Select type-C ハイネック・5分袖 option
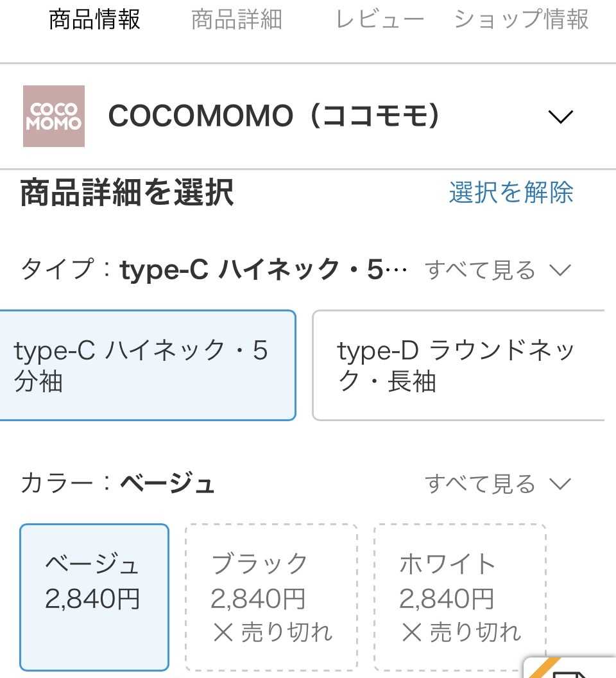The height and width of the screenshot is (678, 616). coord(147,365)
